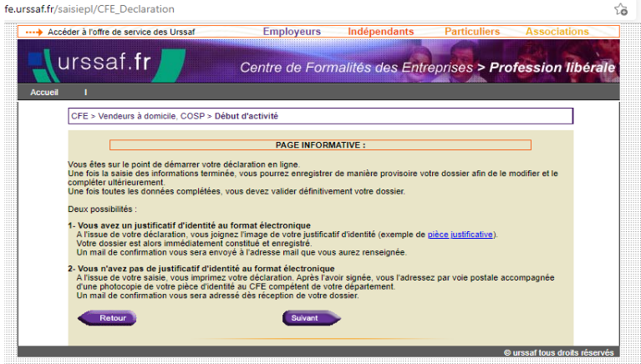The image size is (641, 364).
Task: Click 'Profession libérale' banner text
Action: click(552, 68)
